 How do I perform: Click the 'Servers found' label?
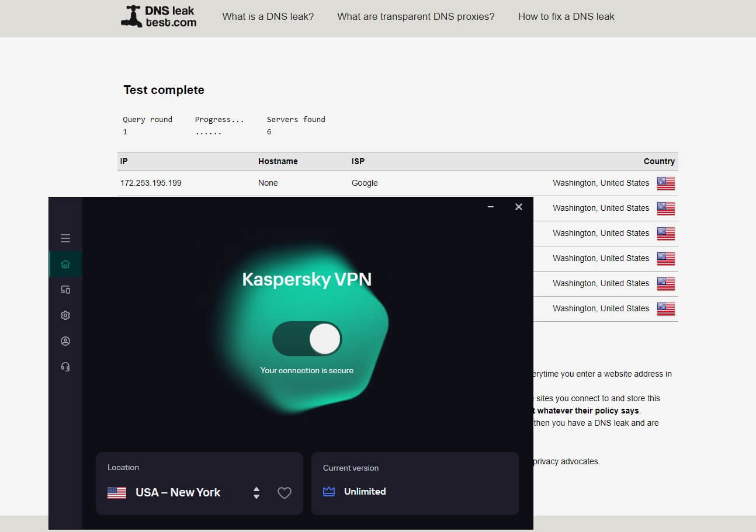click(296, 119)
